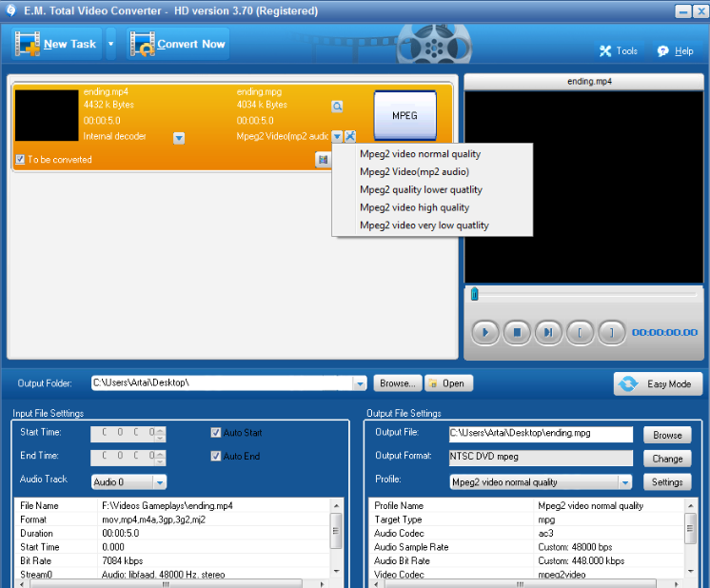Click the Start Time stepper
Viewport: 710px width, 588px height.
point(160,434)
